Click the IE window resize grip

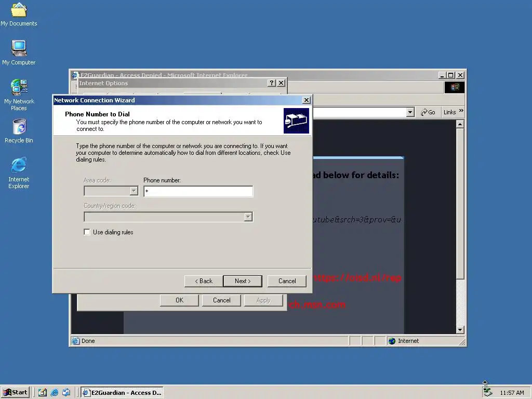[462, 342]
